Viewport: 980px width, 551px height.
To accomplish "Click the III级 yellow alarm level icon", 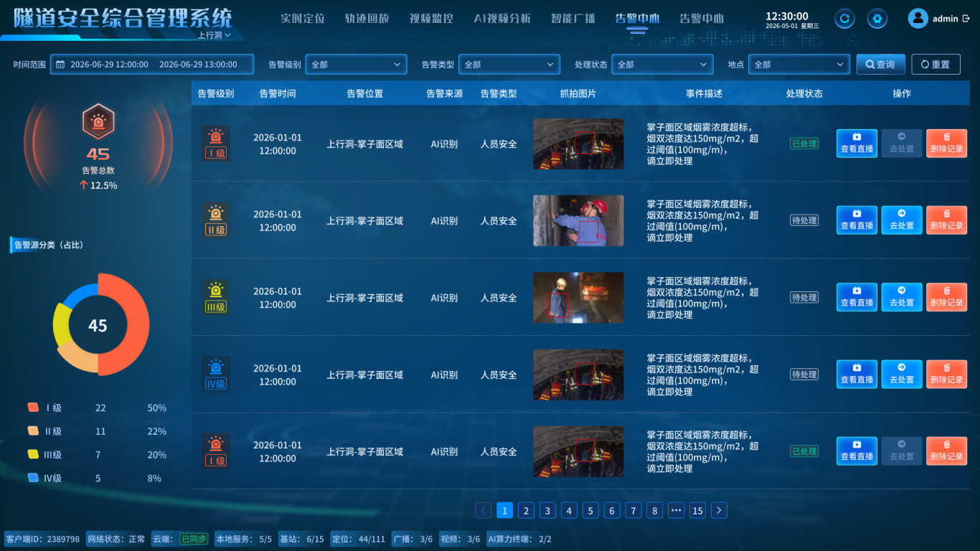I will 216,298.
